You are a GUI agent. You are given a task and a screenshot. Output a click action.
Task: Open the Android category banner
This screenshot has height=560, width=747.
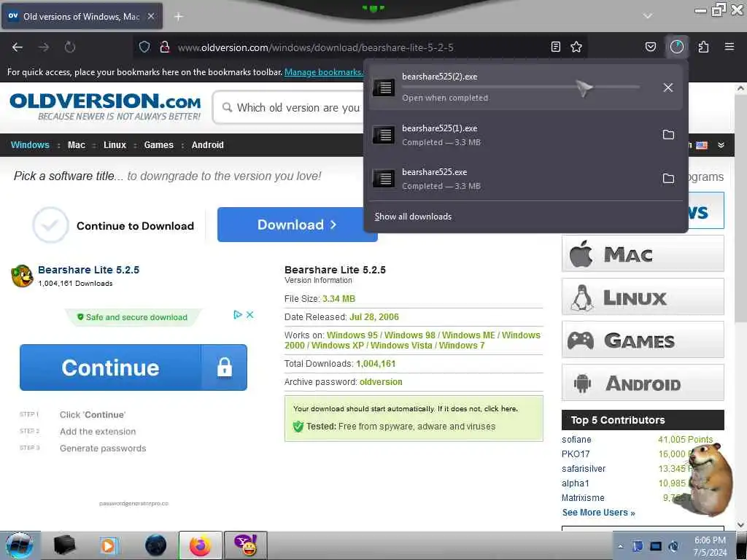click(x=643, y=383)
